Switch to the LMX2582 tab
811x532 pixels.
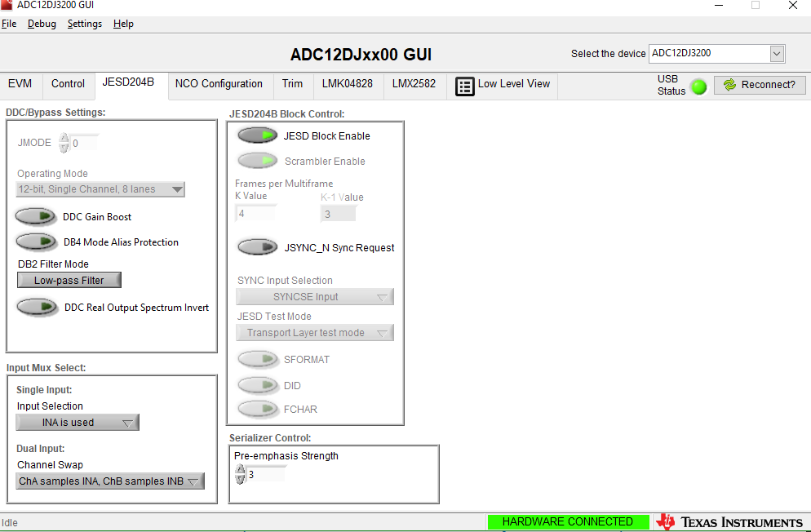(x=414, y=84)
